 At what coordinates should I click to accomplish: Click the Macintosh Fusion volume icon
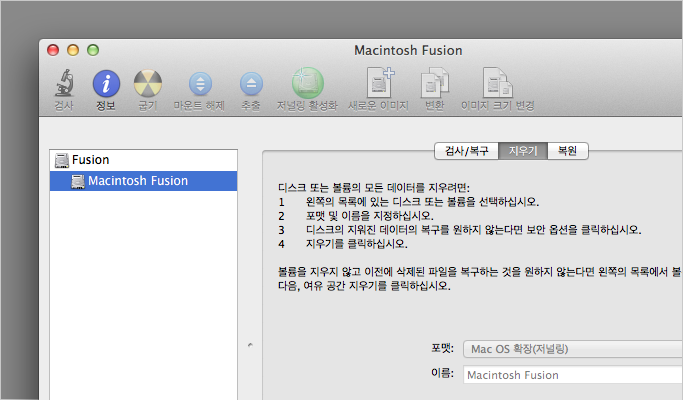click(78, 181)
